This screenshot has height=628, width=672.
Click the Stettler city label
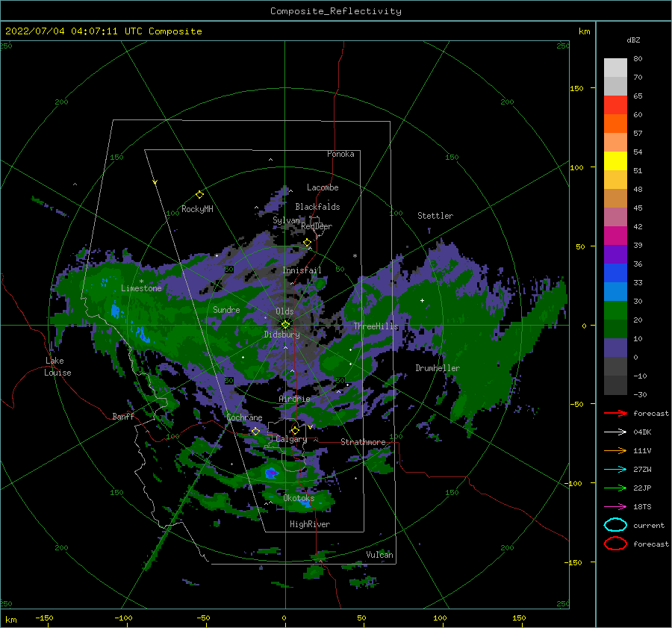tap(435, 216)
